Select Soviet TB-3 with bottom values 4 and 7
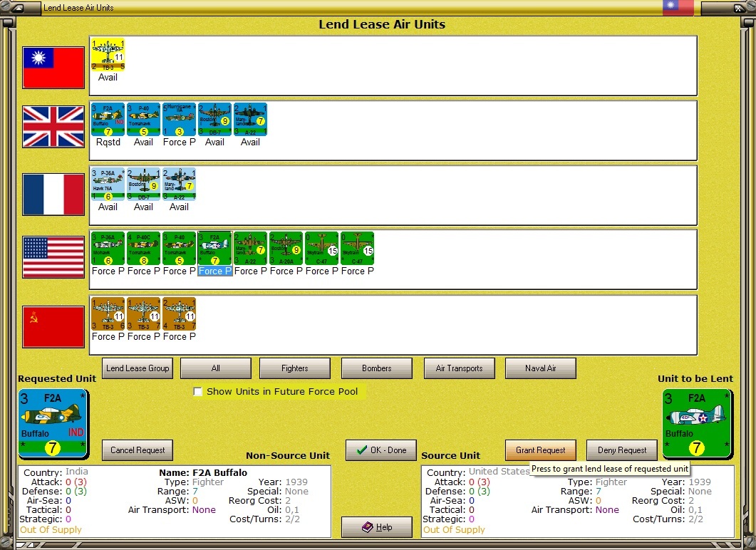Viewport: 756px width, 550px height. click(180, 313)
